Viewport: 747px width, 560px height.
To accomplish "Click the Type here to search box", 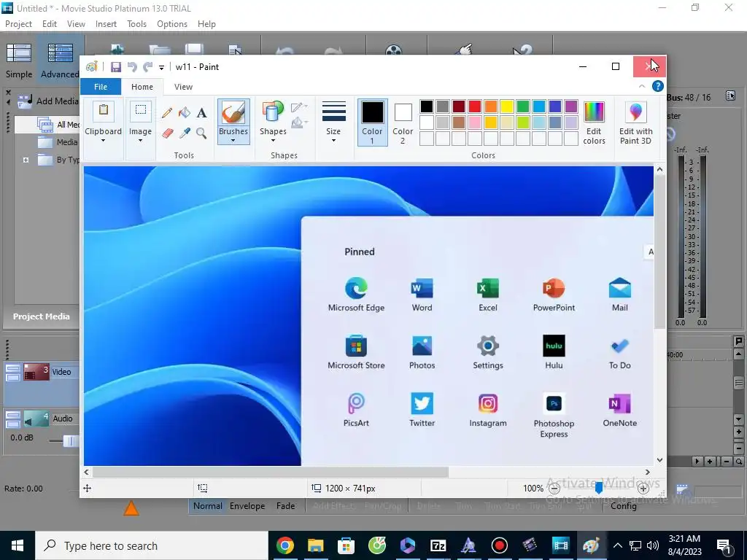I will (x=152, y=545).
